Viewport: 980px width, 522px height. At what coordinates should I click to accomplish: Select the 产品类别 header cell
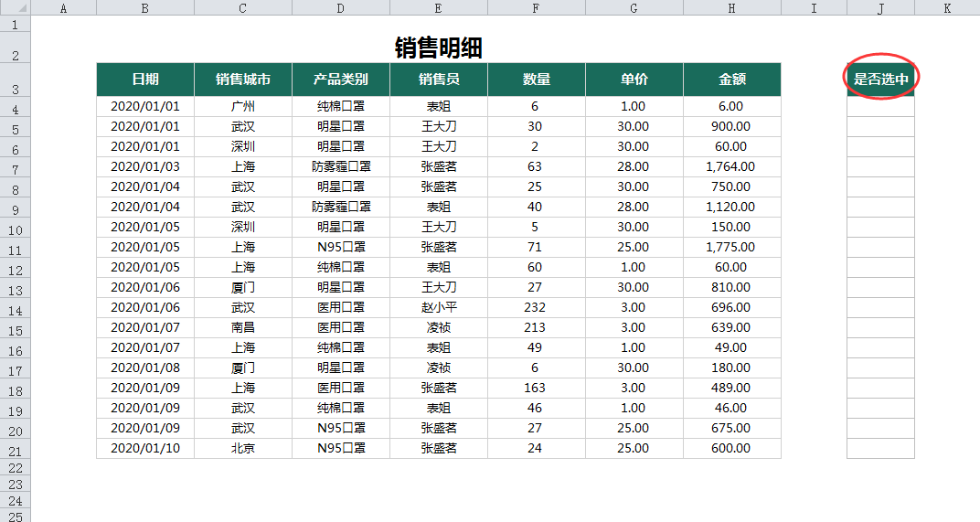coord(341,80)
